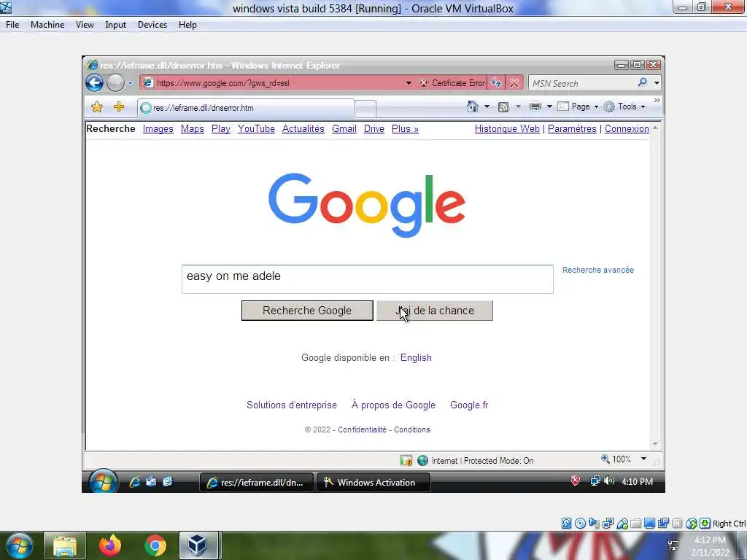Switch Google language to English link
The image size is (747, 560).
point(416,357)
